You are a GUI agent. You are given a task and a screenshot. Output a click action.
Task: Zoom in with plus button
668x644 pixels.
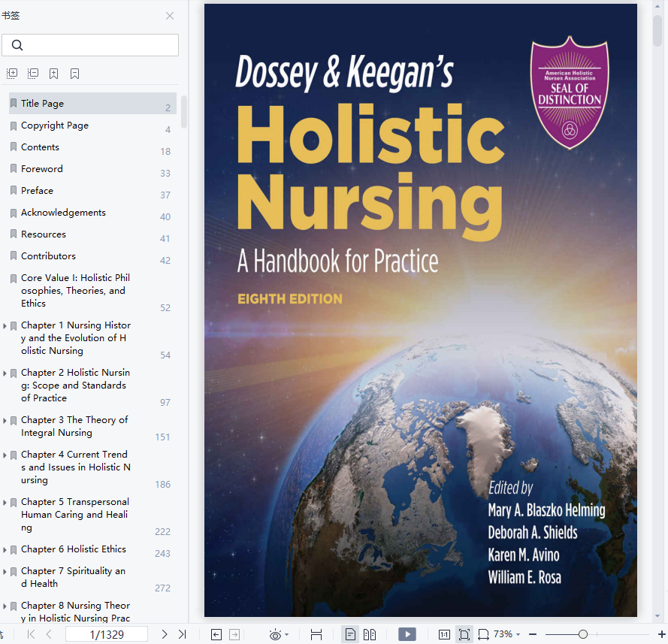[661, 635]
